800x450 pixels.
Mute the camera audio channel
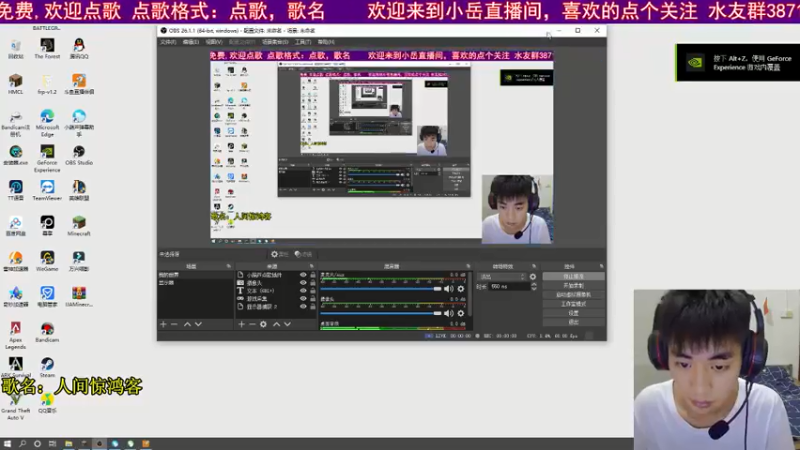tap(448, 313)
